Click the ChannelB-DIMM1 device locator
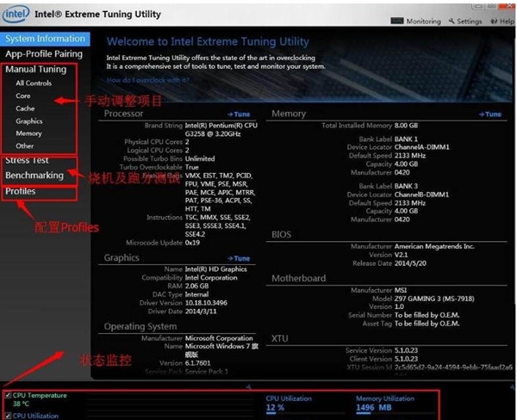517x420 pixels. click(x=421, y=195)
